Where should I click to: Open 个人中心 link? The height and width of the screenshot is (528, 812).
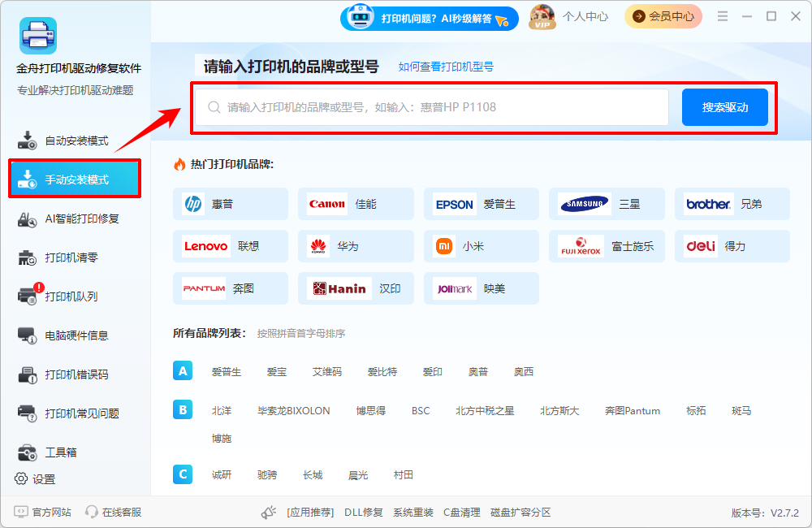(x=585, y=16)
